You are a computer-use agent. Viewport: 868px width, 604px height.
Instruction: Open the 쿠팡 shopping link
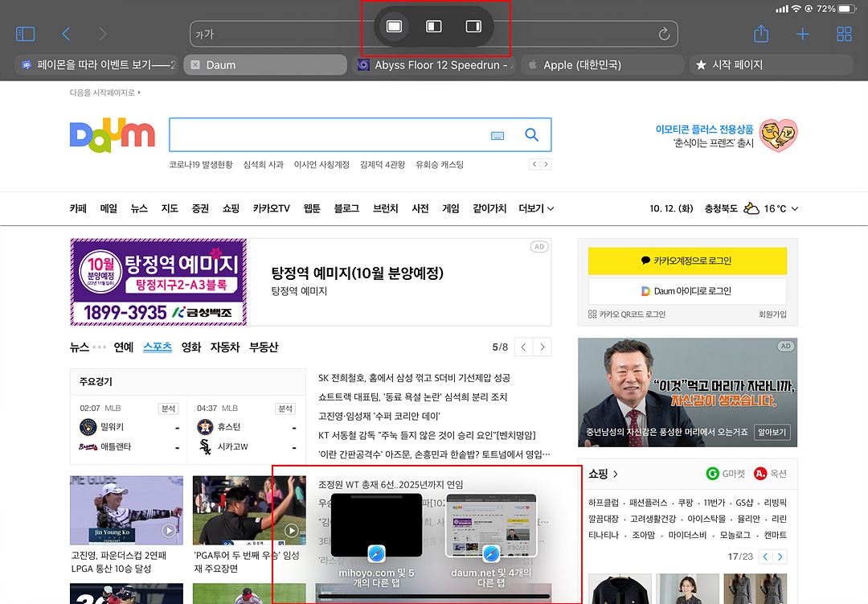pos(686,503)
